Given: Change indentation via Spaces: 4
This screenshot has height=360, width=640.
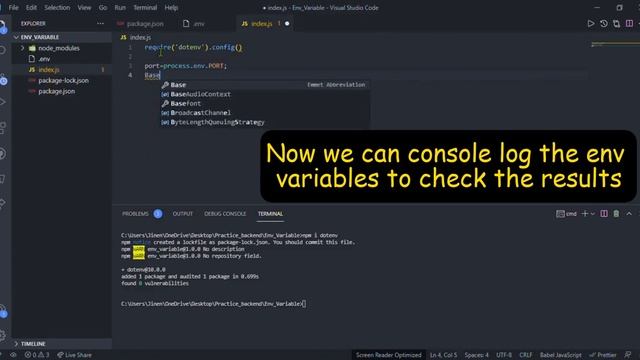Looking at the screenshot, I should pos(476,355).
